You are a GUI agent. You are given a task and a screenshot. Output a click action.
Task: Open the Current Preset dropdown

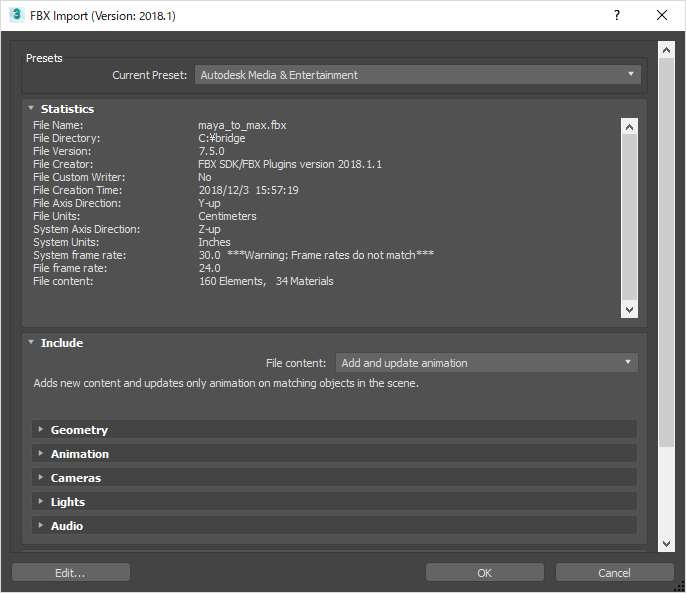(x=417, y=75)
